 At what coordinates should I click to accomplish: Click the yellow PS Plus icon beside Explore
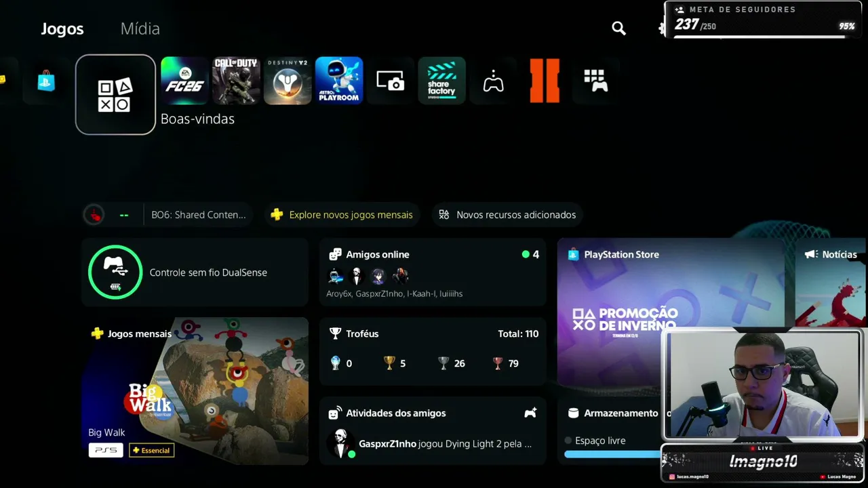point(277,215)
